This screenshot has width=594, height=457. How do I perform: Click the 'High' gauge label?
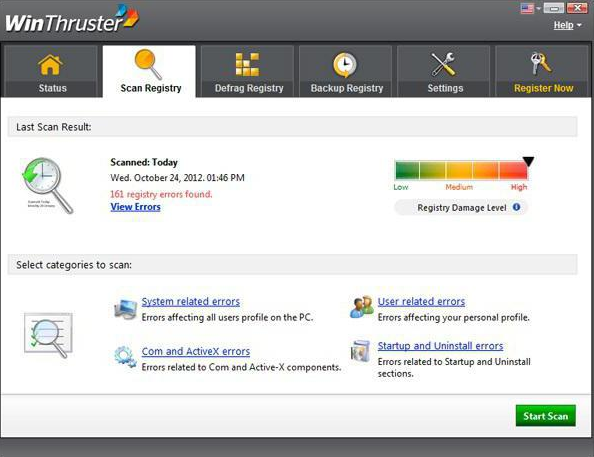tap(519, 187)
